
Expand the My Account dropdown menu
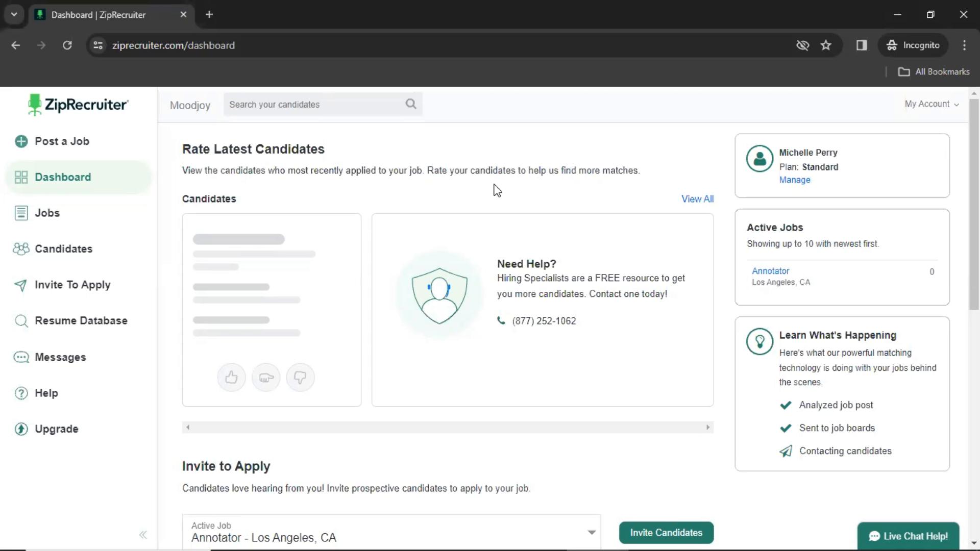(x=932, y=104)
